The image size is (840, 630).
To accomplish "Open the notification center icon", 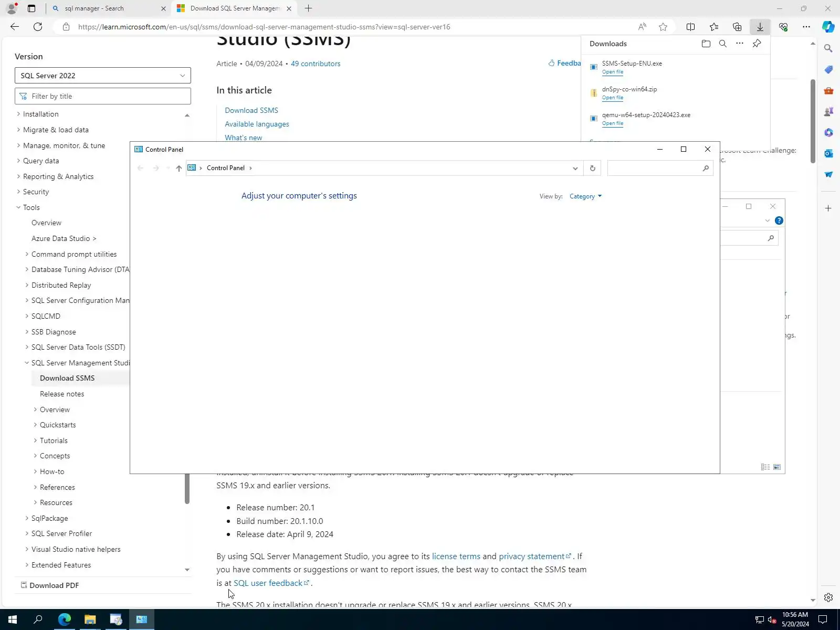I will [x=823, y=619].
